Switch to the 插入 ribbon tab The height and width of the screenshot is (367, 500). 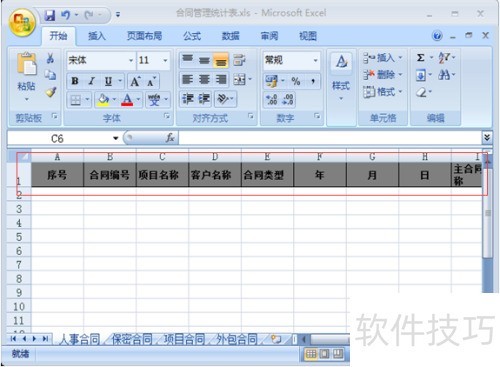pos(97,36)
